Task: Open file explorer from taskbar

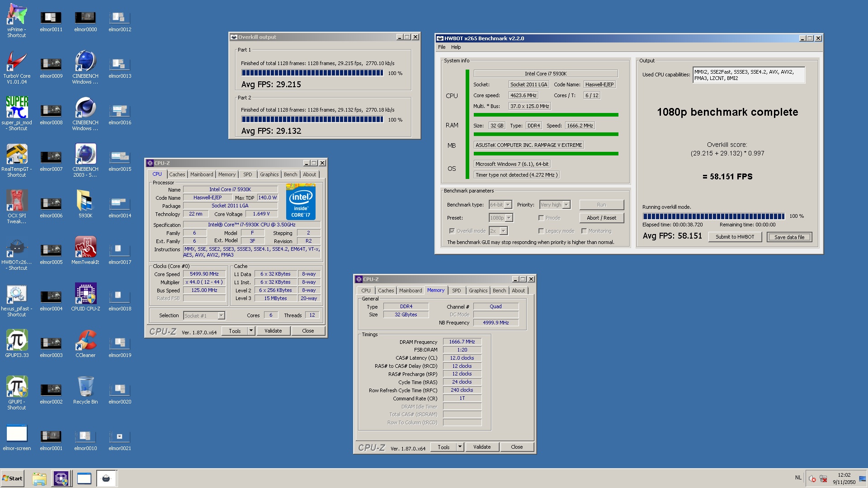Action: [39, 479]
